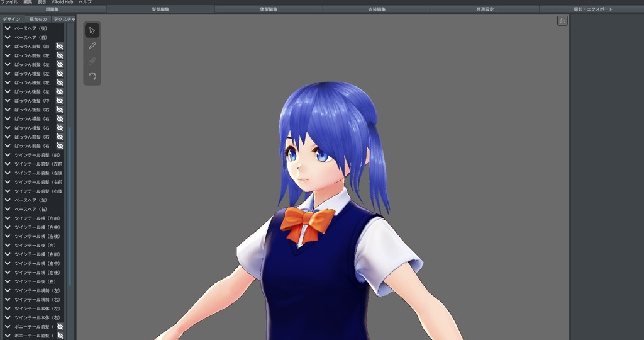Screen dimensions: 644x340
Task: Switch to the 体型編集 tab
Action: click(269, 9)
